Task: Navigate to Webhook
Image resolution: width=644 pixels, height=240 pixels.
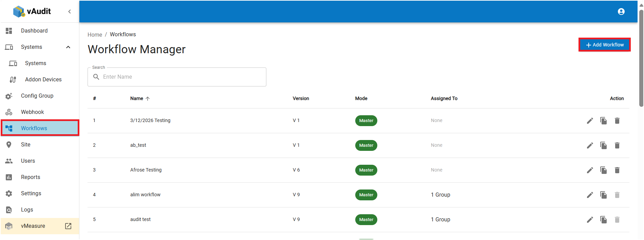Action: click(40, 112)
